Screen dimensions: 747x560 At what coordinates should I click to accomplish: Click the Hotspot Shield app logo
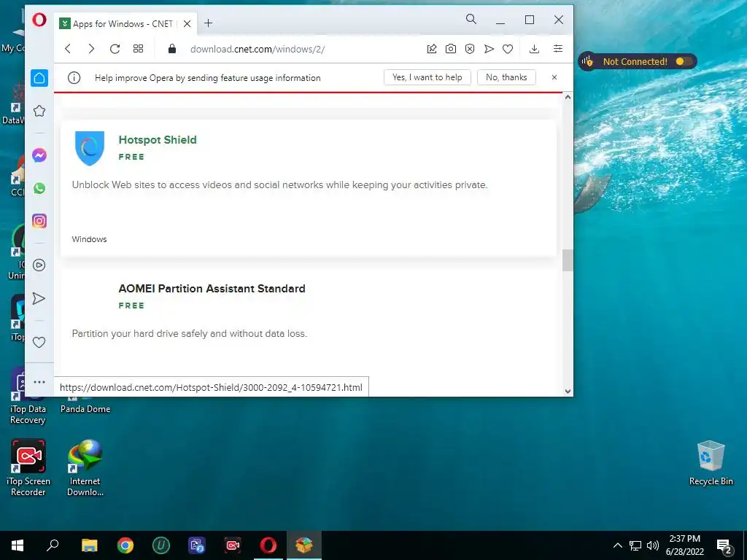coord(90,148)
